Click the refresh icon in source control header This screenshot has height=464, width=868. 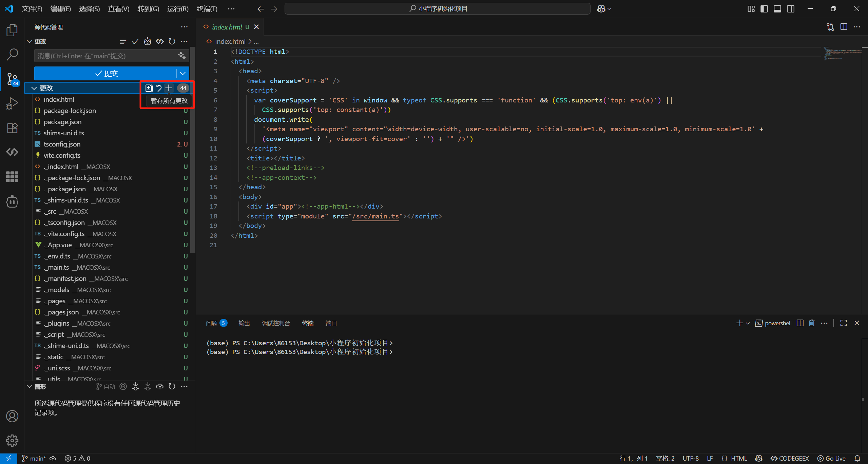(x=172, y=41)
